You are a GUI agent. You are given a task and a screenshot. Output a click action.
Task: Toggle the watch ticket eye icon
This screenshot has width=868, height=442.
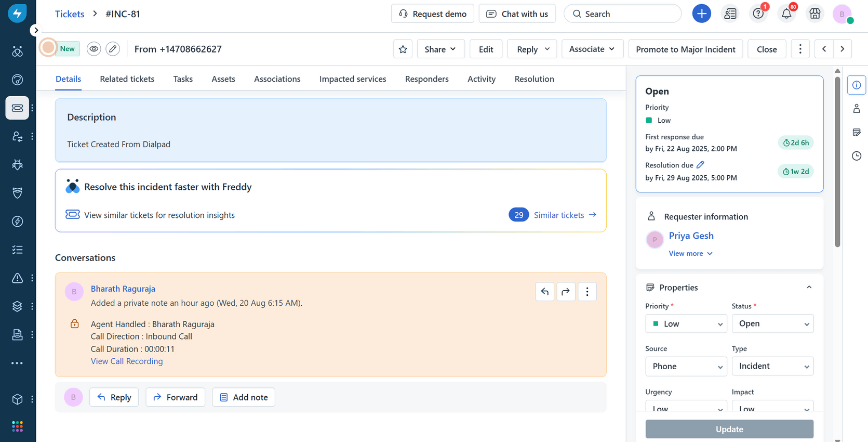point(94,49)
